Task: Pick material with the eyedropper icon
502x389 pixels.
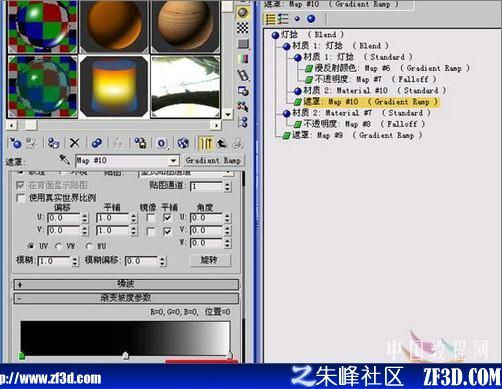Action: [64, 159]
